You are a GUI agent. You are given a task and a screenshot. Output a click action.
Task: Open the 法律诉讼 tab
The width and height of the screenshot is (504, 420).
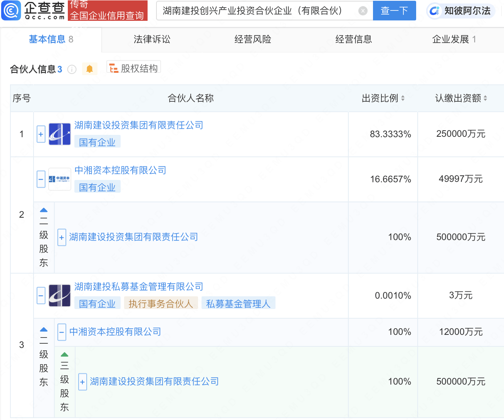[152, 39]
